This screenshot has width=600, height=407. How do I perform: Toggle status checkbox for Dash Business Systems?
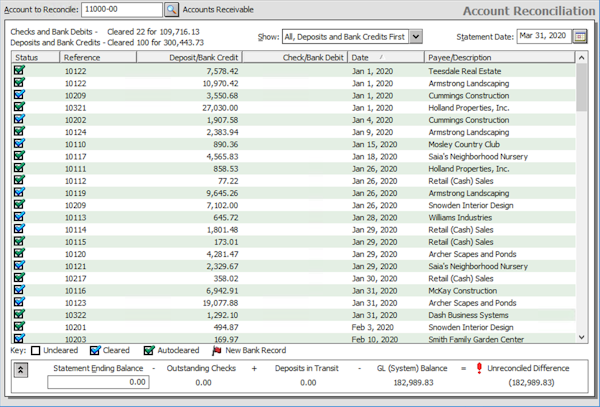19,315
